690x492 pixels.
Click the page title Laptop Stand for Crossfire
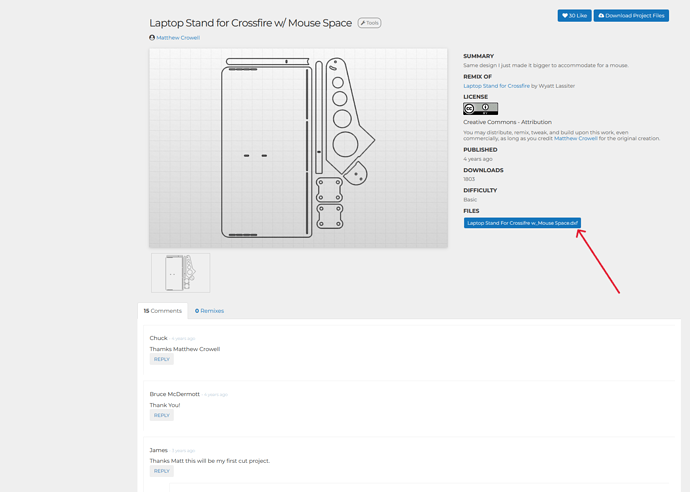tap(250, 23)
